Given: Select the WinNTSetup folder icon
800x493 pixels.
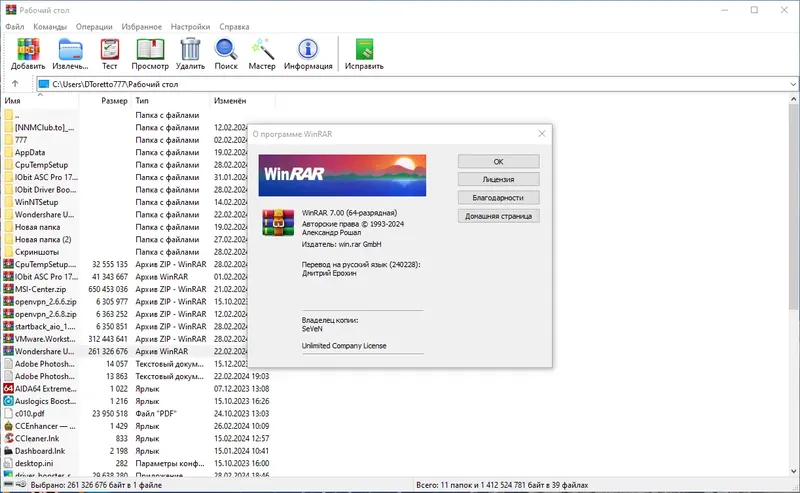Looking at the screenshot, I should [8, 202].
